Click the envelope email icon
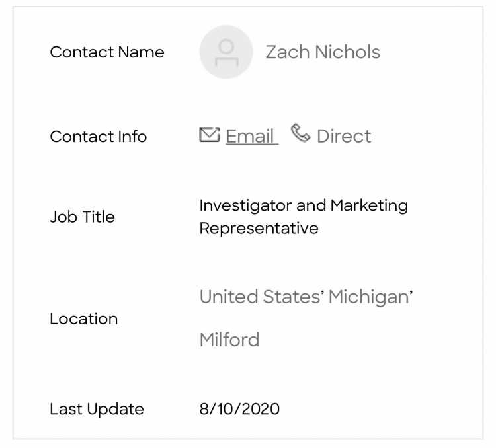Screen dimensions: 496x448 point(210,135)
